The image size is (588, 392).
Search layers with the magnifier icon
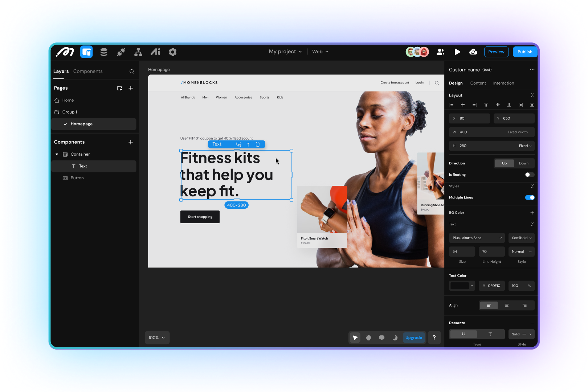coord(132,72)
